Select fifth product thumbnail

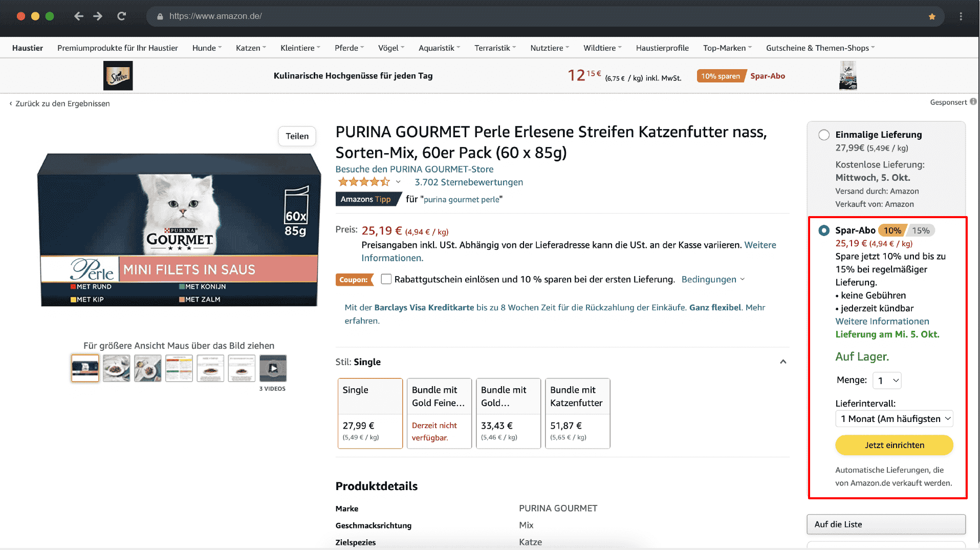pyautogui.click(x=210, y=368)
